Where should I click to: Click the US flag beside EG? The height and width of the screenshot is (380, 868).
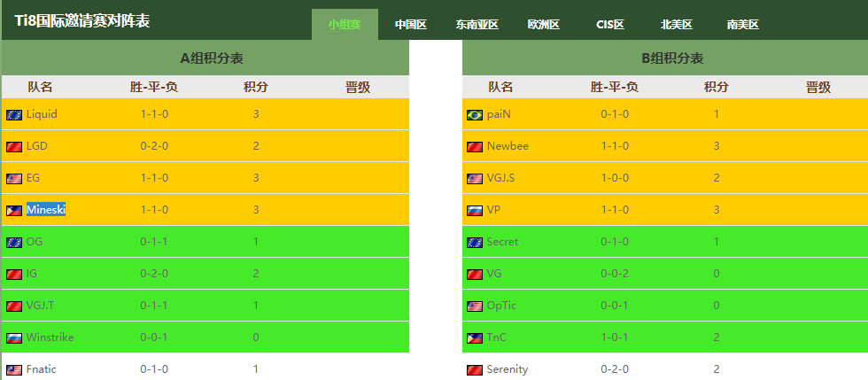point(14,179)
